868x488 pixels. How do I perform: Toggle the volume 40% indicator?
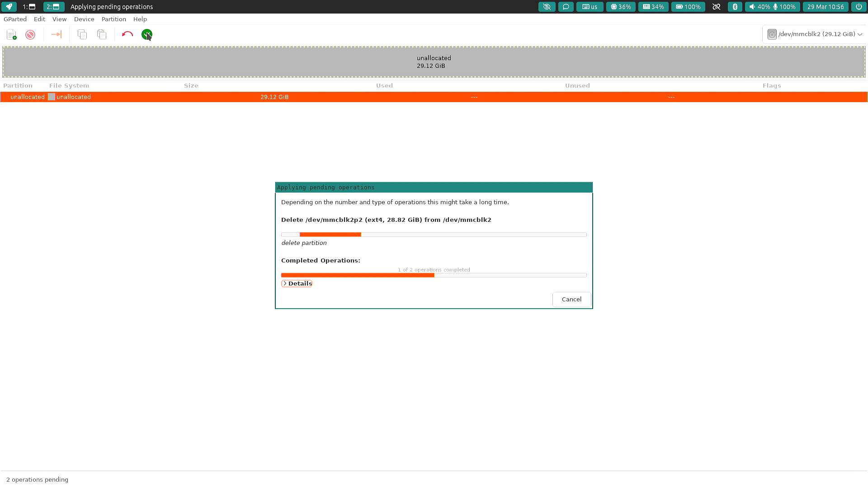(759, 7)
